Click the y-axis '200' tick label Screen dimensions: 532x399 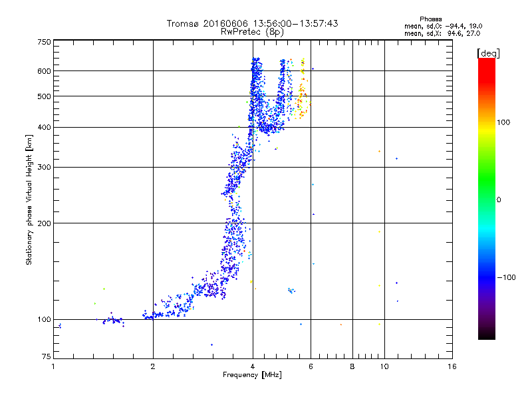coord(44,223)
